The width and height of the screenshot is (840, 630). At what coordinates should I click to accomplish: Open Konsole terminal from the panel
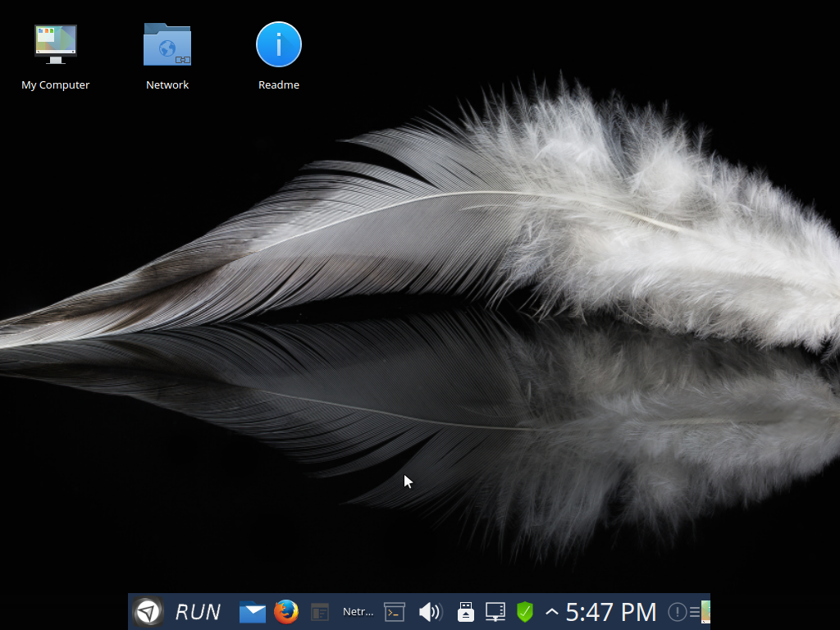tap(394, 612)
